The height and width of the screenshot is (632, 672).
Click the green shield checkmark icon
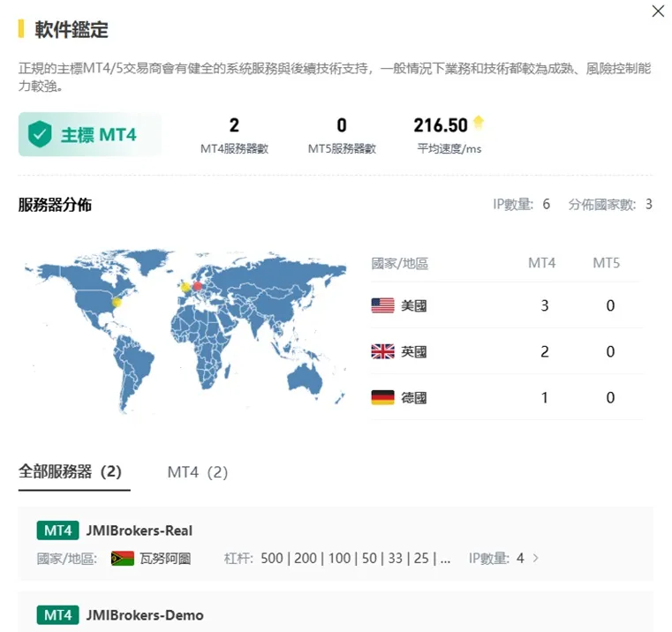pyautogui.click(x=40, y=134)
